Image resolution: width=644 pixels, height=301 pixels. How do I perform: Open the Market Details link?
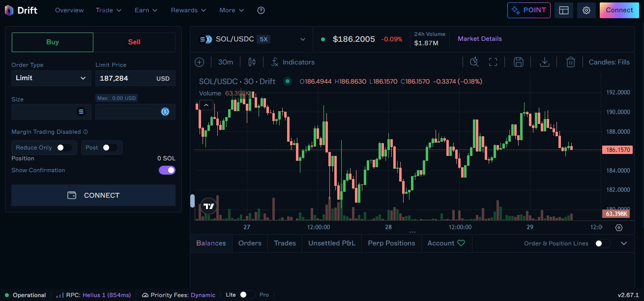[x=480, y=39]
